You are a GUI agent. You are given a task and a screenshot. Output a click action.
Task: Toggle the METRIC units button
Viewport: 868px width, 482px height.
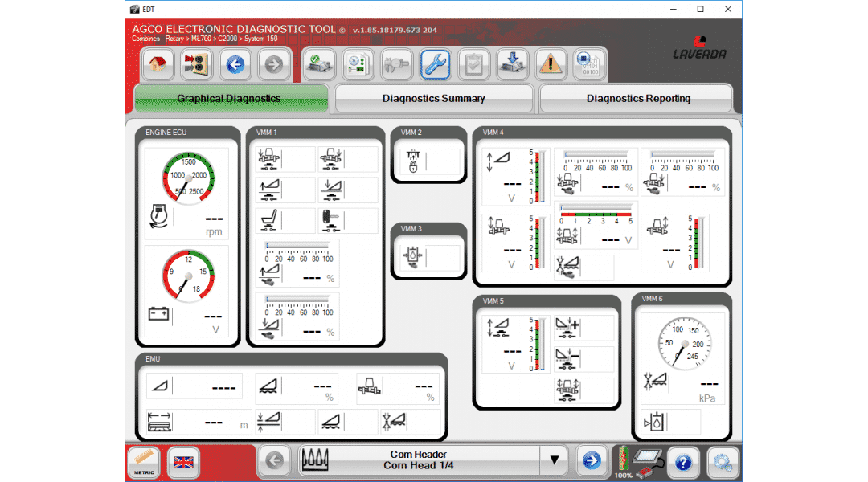(x=144, y=462)
